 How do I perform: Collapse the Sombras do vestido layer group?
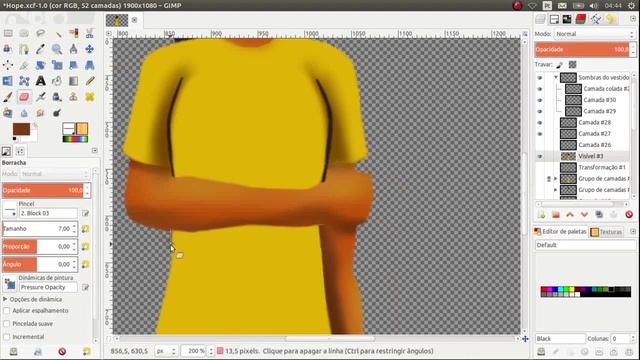click(556, 77)
